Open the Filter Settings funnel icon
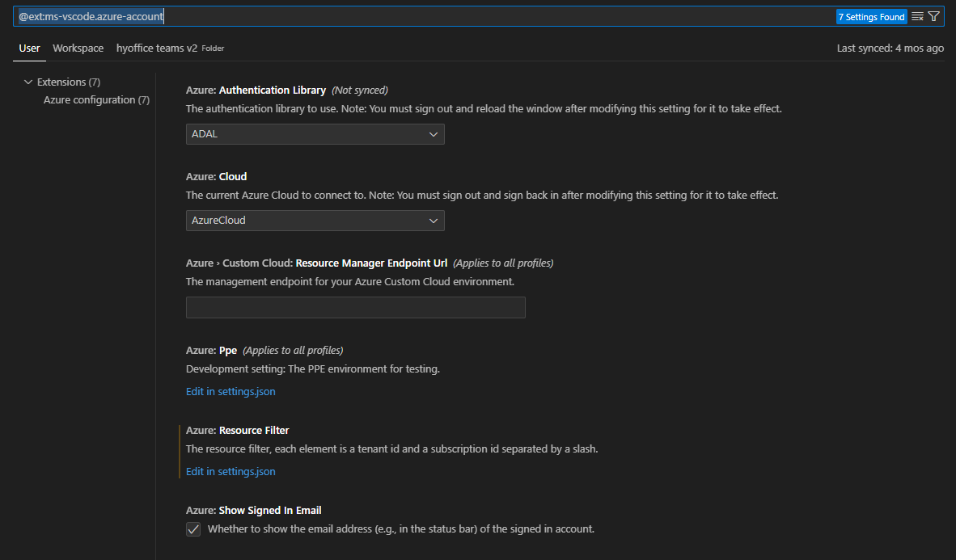956x560 pixels. pyautogui.click(x=935, y=15)
